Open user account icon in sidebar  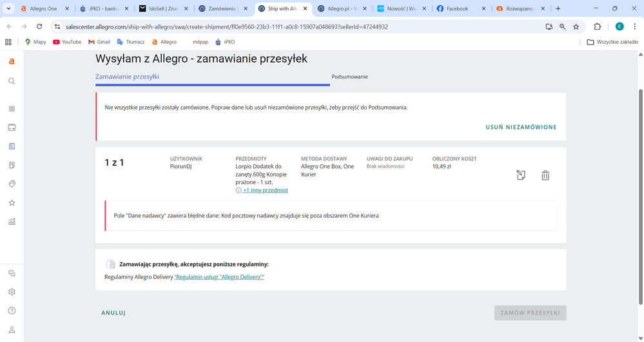click(x=12, y=330)
